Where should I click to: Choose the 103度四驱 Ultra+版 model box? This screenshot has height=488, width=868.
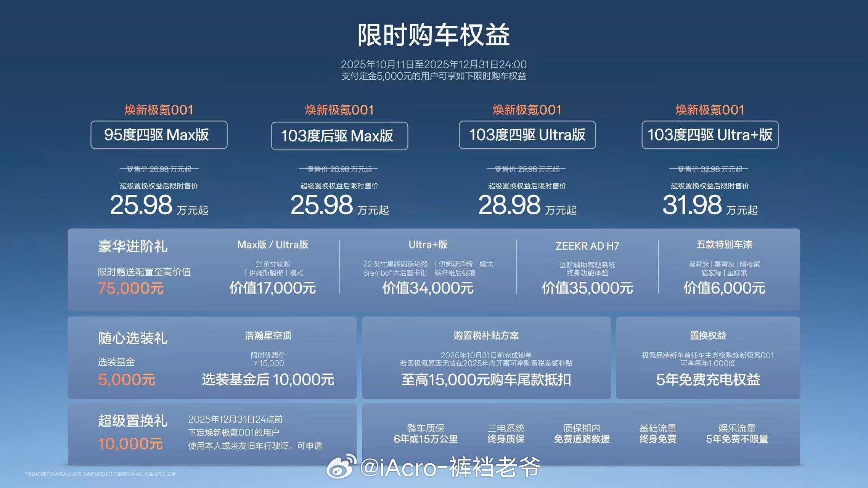(710, 135)
